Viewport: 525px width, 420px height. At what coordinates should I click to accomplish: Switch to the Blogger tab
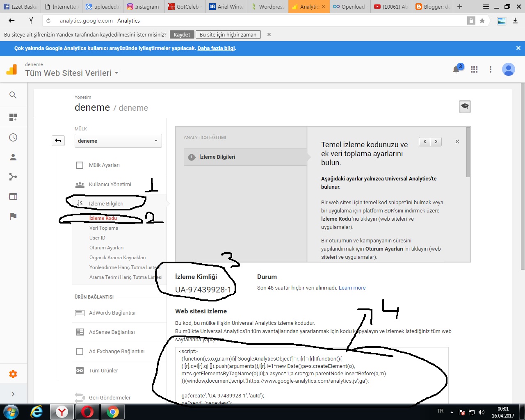pos(432,7)
